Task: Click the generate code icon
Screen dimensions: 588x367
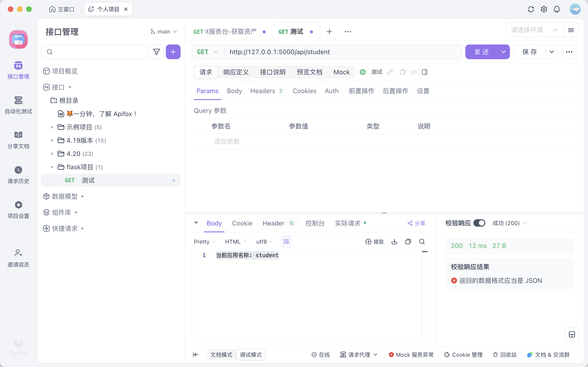Action: click(x=413, y=72)
